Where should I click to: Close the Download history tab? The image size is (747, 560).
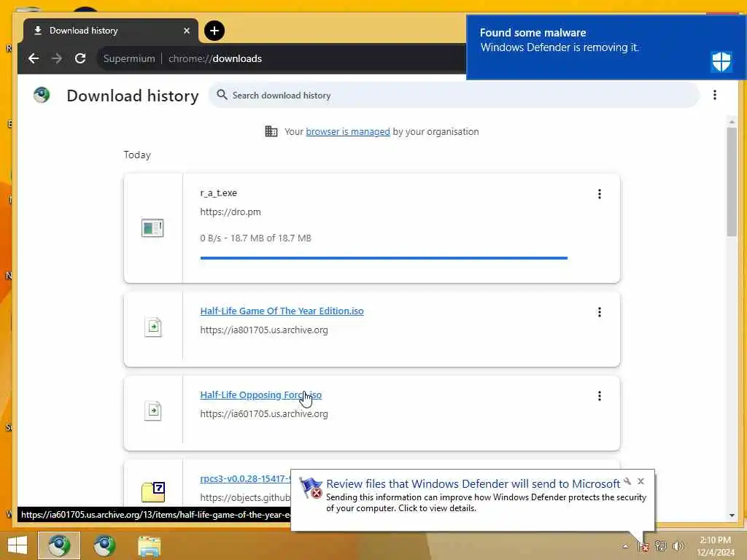click(x=187, y=31)
